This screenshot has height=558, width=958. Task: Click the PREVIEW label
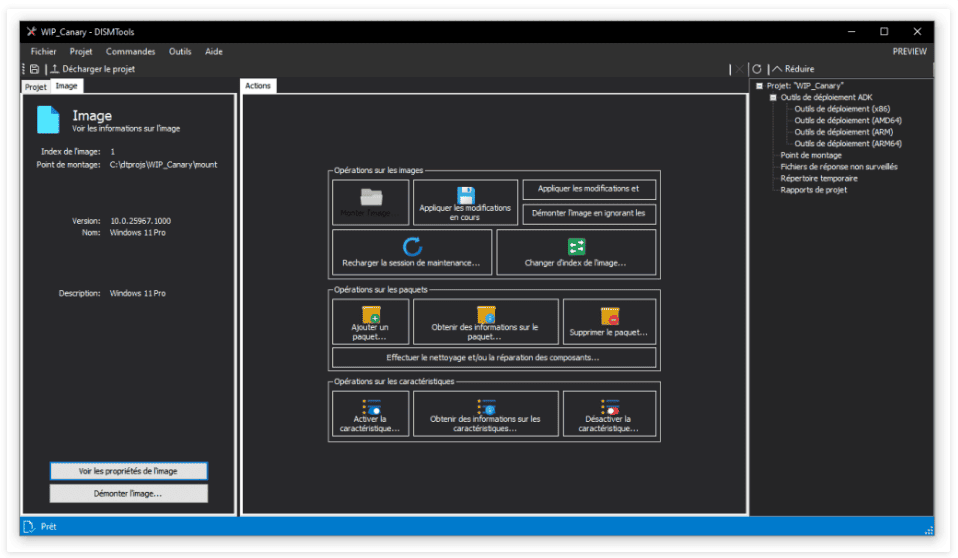tap(909, 51)
